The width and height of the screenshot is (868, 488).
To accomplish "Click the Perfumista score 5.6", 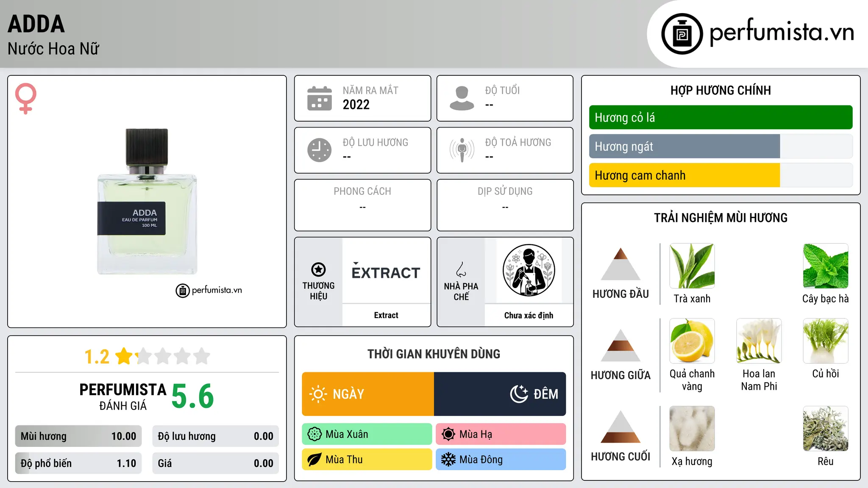I will coord(193,396).
